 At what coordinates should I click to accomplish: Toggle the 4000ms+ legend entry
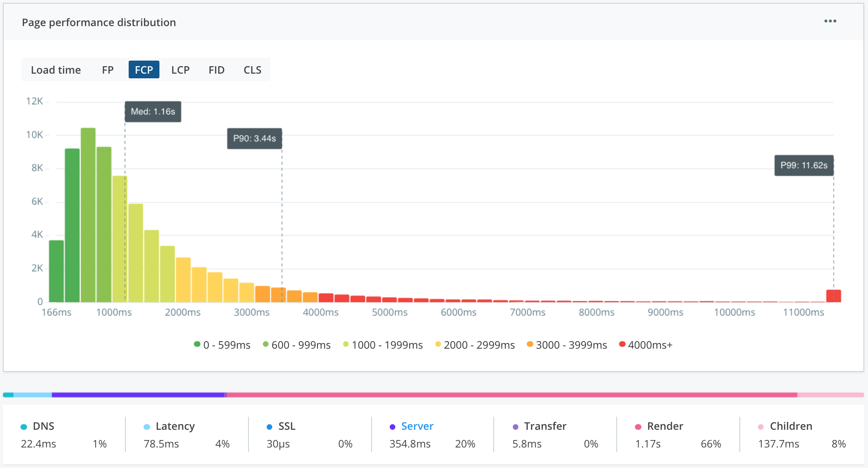click(x=647, y=345)
